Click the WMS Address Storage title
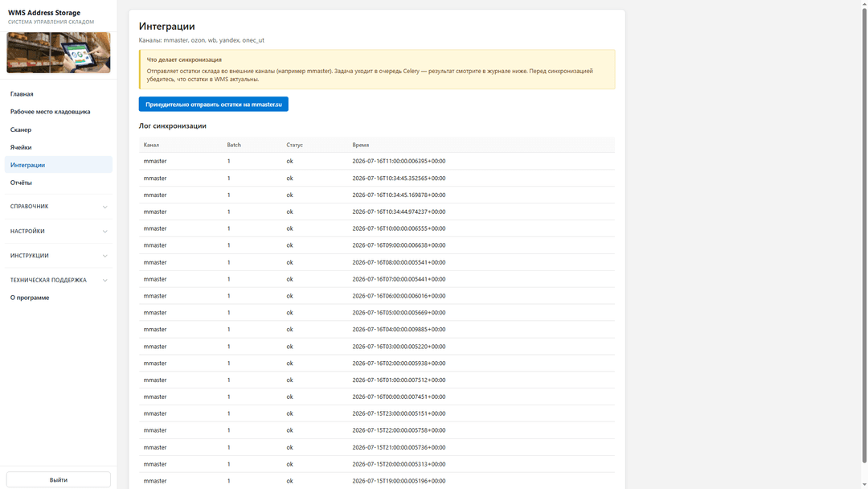Screen dimensions: 868x489 coord(44,13)
